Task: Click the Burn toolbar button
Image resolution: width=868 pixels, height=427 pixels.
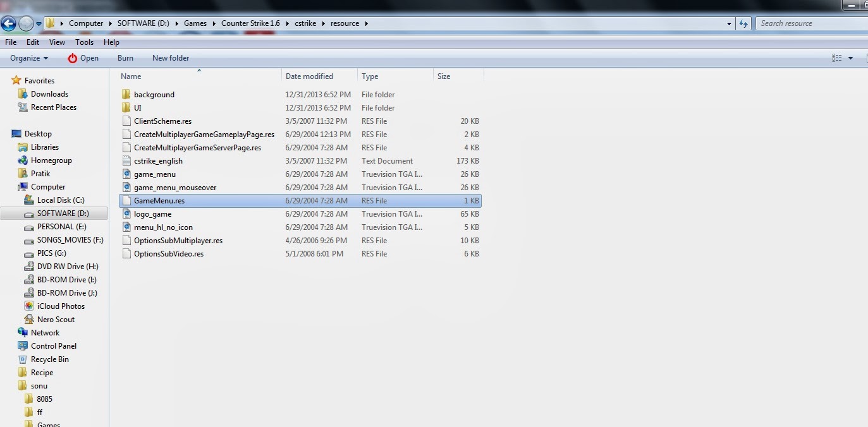Action: click(x=125, y=58)
